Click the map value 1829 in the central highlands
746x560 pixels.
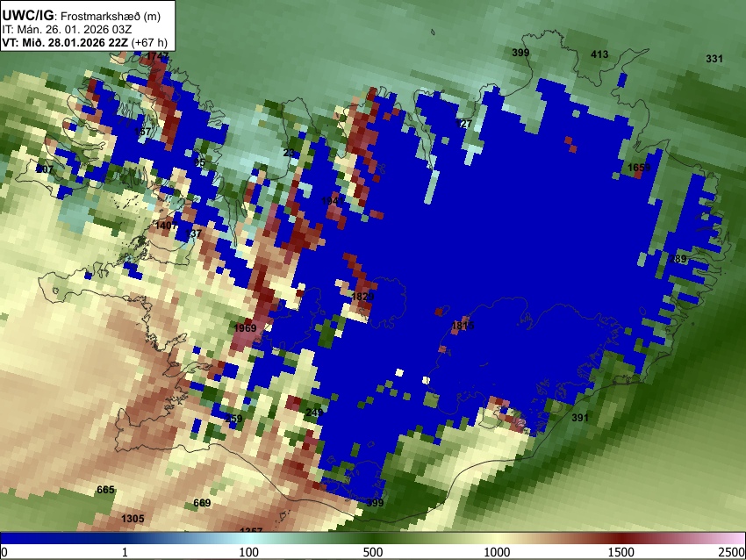coord(362,297)
